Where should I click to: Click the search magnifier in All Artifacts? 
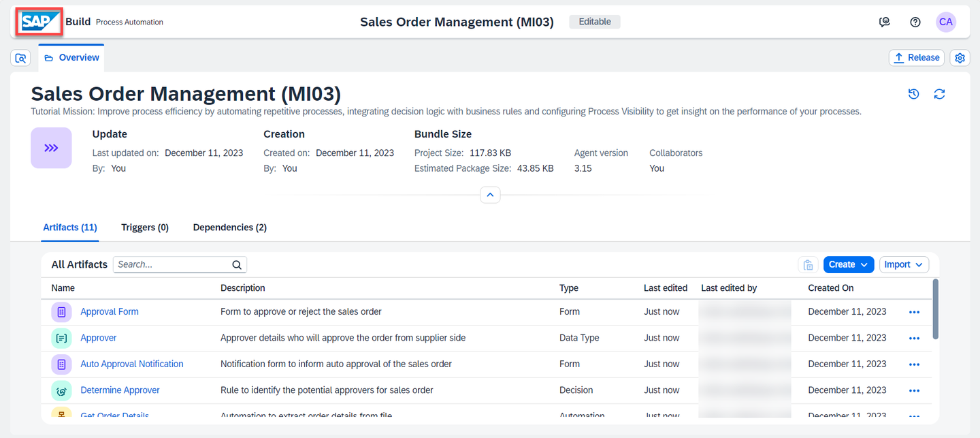[x=237, y=265]
